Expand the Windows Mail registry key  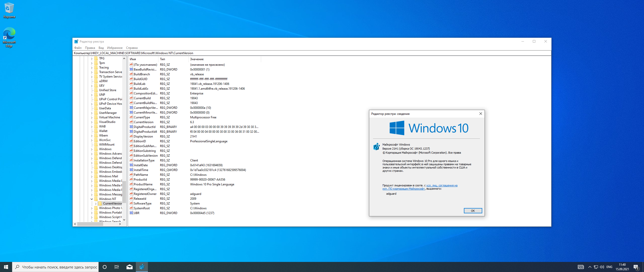[92, 176]
